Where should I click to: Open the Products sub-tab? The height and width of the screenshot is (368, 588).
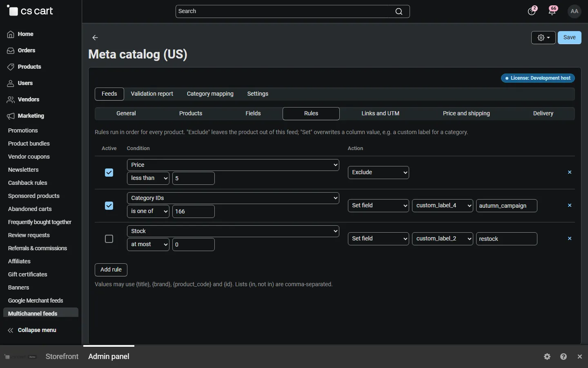point(191,114)
